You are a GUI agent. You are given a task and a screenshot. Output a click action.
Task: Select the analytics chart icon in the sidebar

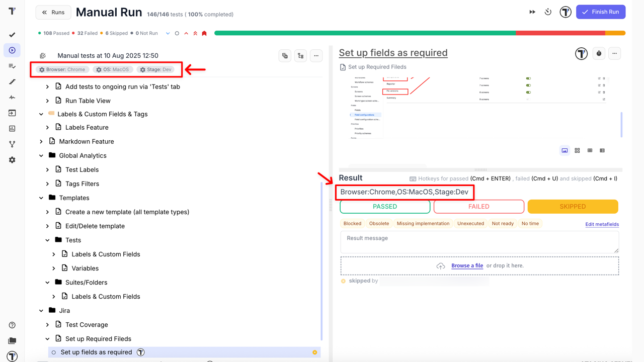coord(12,128)
